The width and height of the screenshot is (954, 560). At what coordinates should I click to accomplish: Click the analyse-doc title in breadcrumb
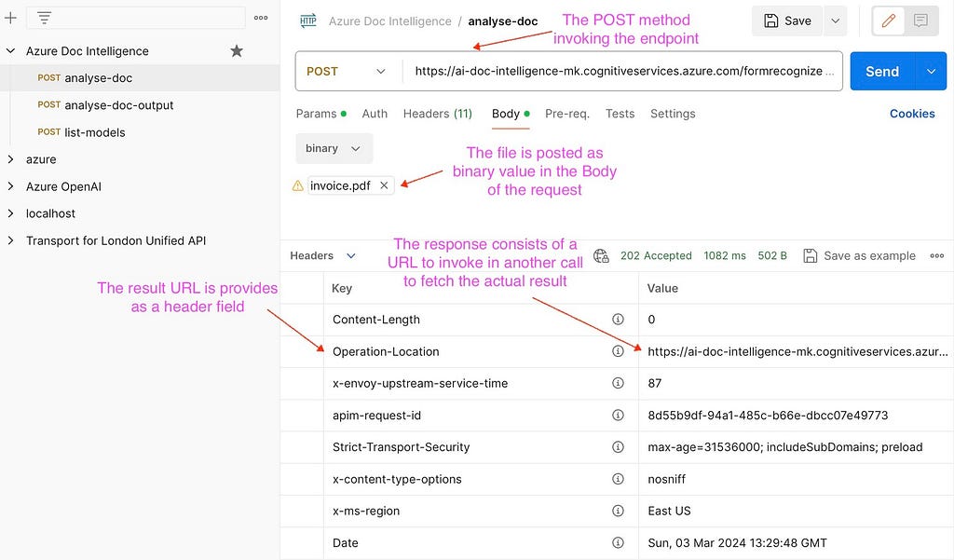[x=502, y=21]
